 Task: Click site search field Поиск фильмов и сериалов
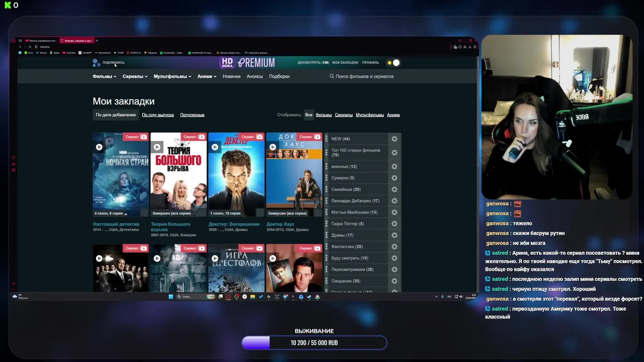click(365, 76)
